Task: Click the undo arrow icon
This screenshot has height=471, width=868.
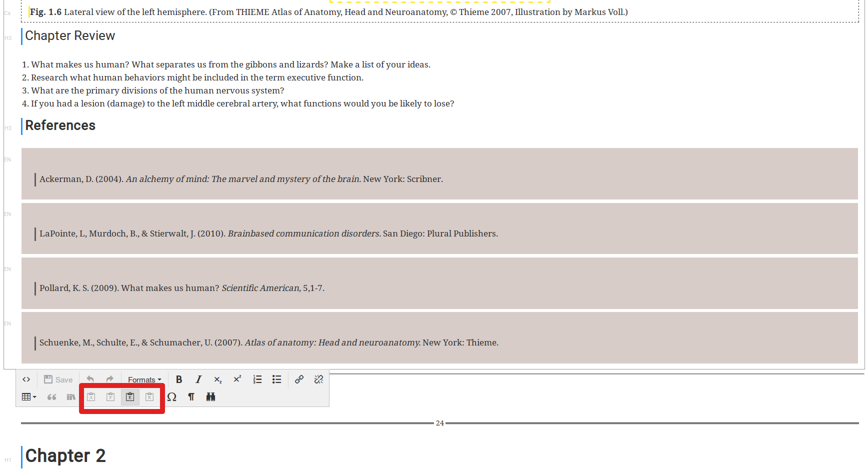Action: [90, 379]
